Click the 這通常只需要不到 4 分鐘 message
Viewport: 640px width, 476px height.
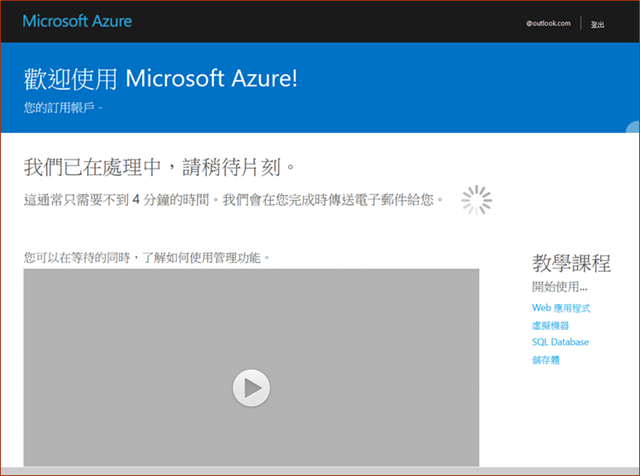[x=233, y=200]
